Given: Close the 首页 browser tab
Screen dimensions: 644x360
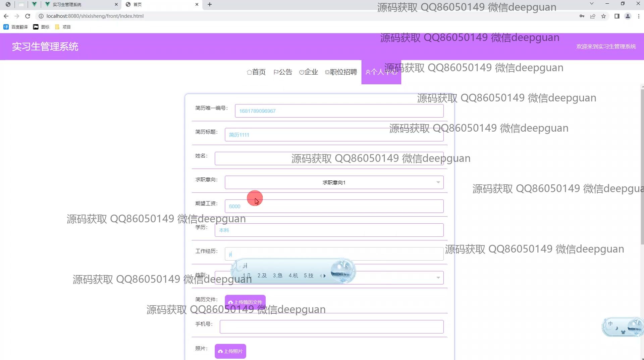Looking at the screenshot, I should coord(197,4).
